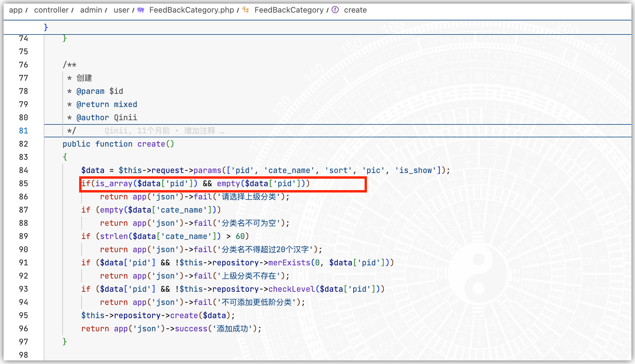Click '@return mixed' doc comment
The width and height of the screenshot is (635, 364).
(x=107, y=104)
